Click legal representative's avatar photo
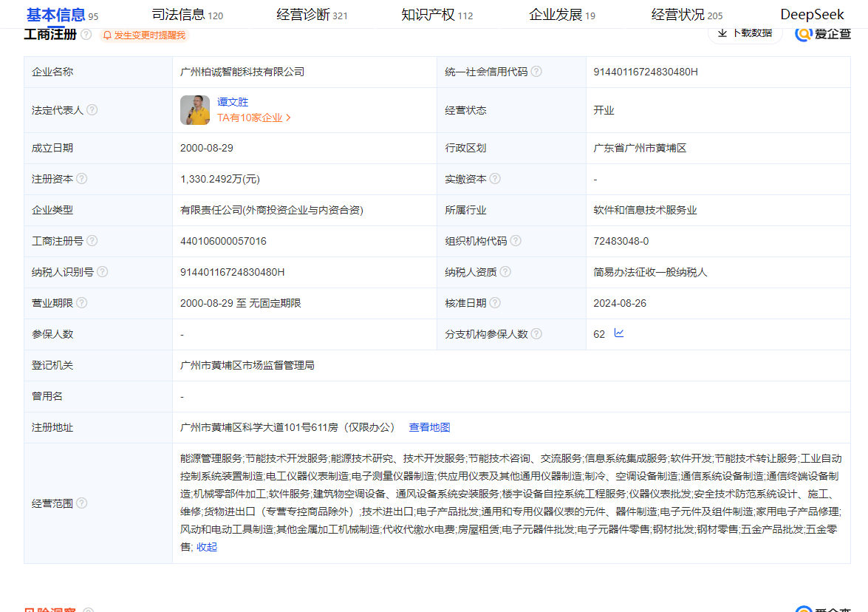The image size is (868, 612). coord(195,110)
